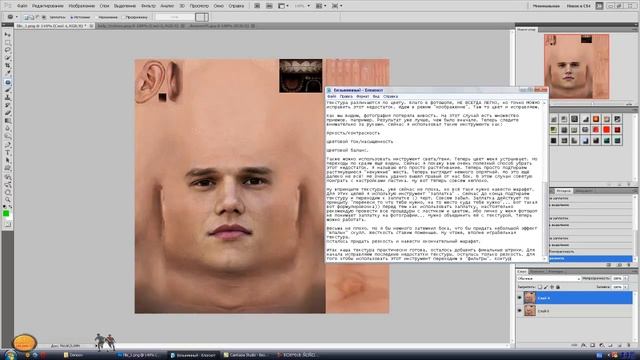Open Camtasia Studio from the taskbar

click(x=247, y=355)
